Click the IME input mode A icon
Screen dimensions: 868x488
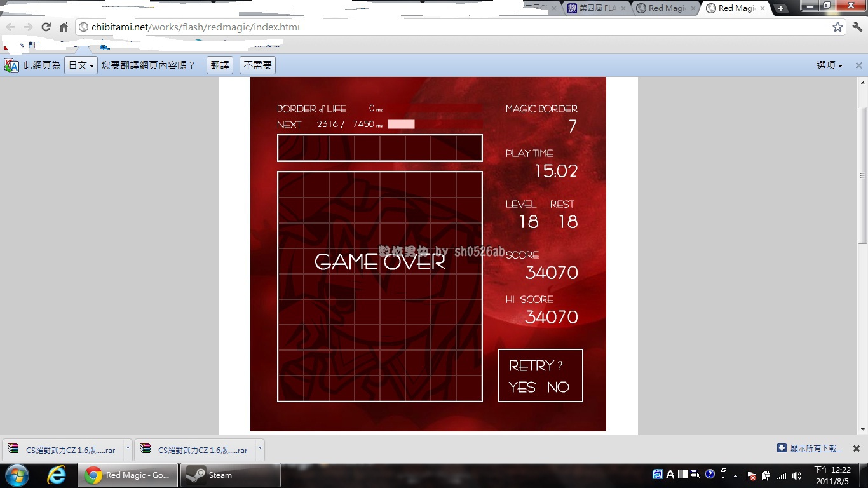coord(670,475)
